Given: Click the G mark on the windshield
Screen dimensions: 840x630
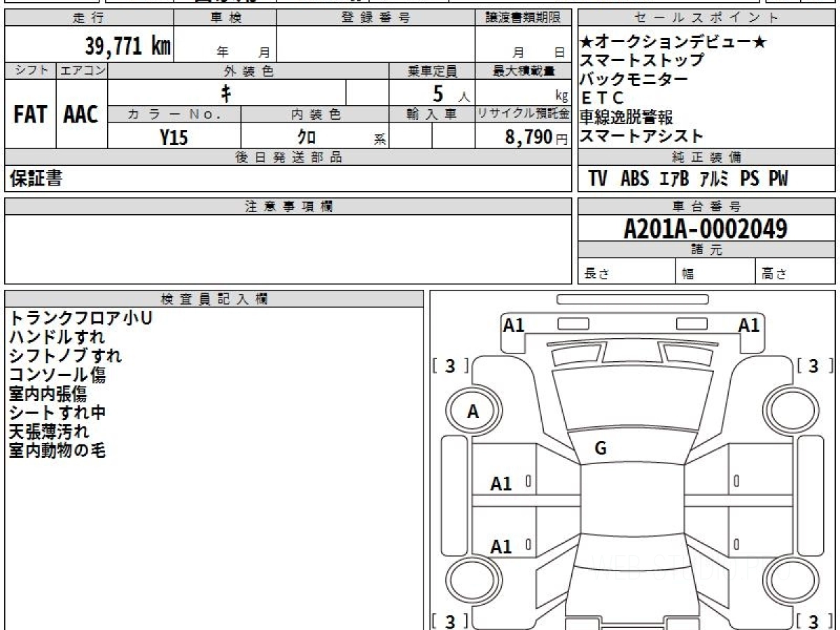Looking at the screenshot, I should click(600, 449).
